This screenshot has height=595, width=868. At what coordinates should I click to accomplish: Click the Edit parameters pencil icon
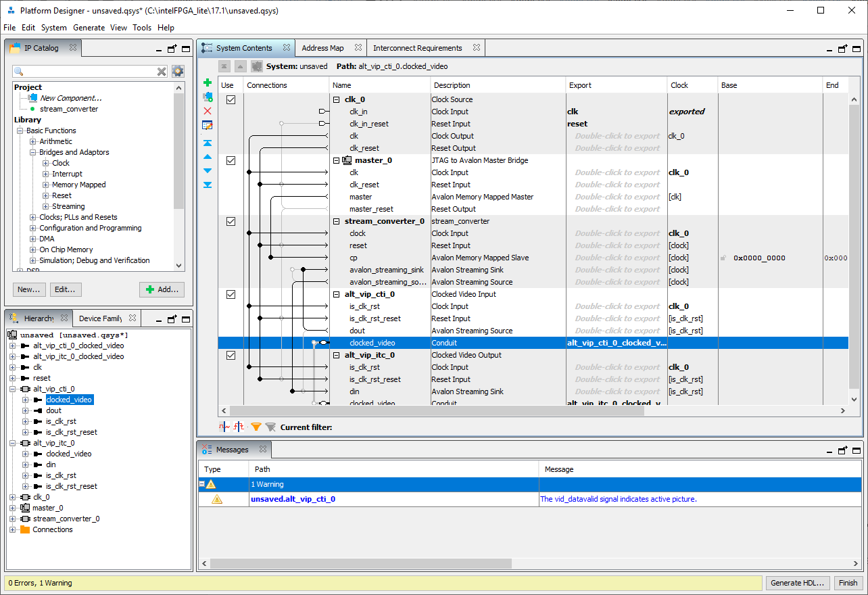pyautogui.click(x=208, y=125)
